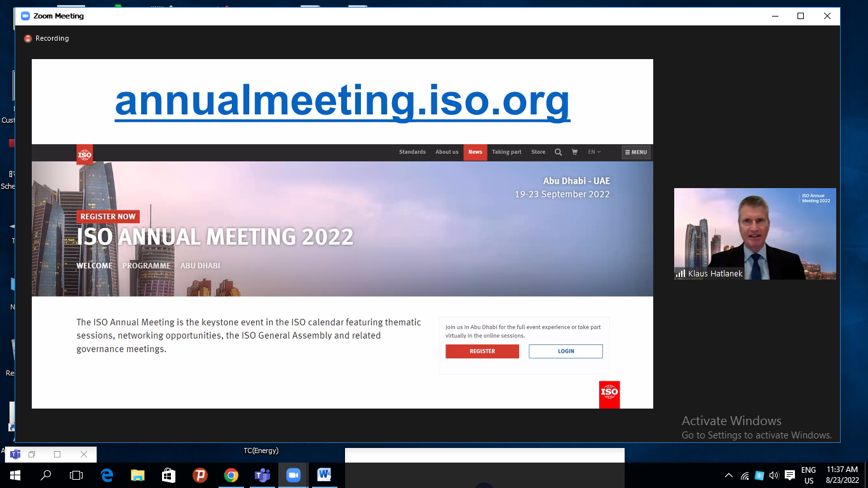868x488 pixels.
Task: Close the small Teams floating window
Action: (x=84, y=454)
